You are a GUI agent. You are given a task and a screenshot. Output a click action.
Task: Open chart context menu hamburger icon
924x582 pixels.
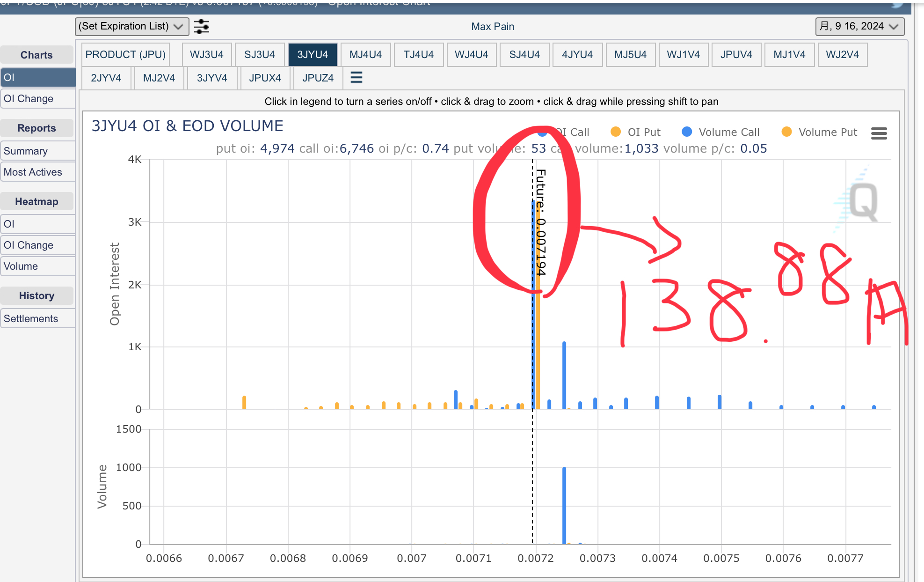click(x=879, y=133)
